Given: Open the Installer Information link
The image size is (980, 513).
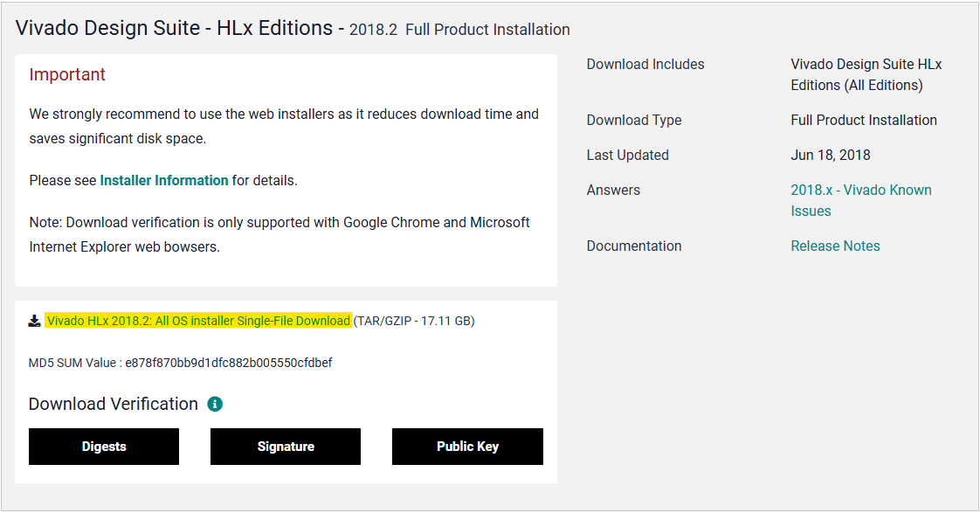Looking at the screenshot, I should tap(164, 181).
